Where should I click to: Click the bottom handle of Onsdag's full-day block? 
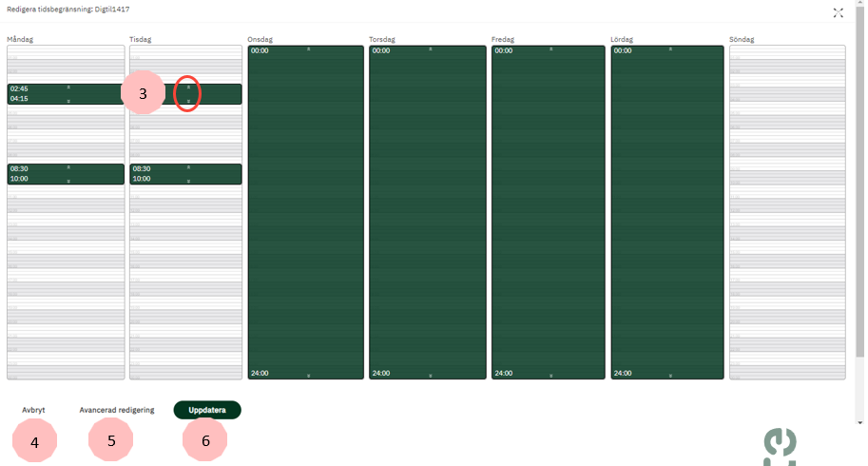[308, 376]
